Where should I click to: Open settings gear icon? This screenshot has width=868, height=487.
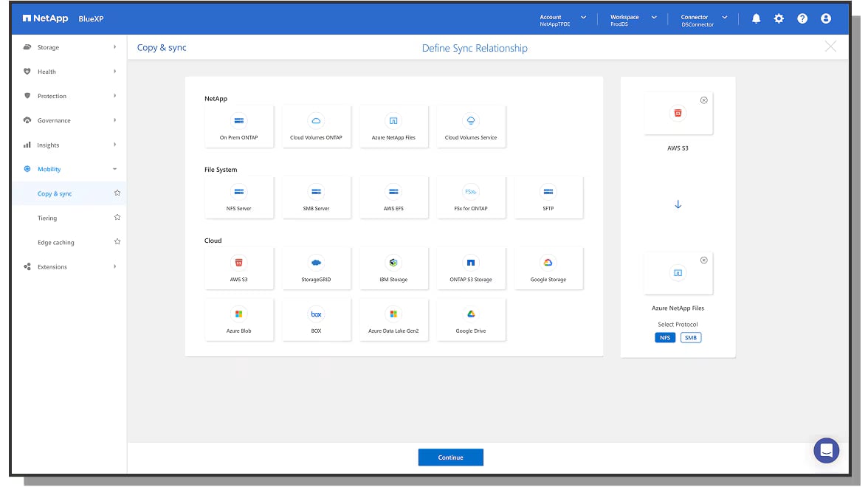click(x=779, y=19)
